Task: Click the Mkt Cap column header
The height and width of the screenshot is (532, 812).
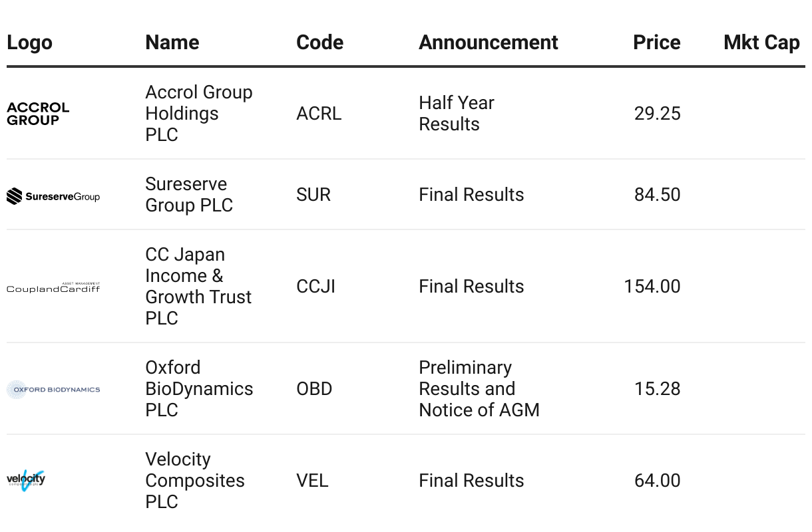Action: point(761,43)
